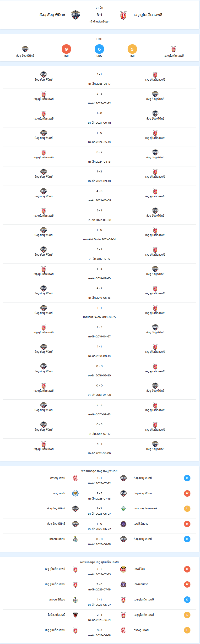
Task: Click the blue 6 draws circle
Action: pyautogui.click(x=99, y=49)
